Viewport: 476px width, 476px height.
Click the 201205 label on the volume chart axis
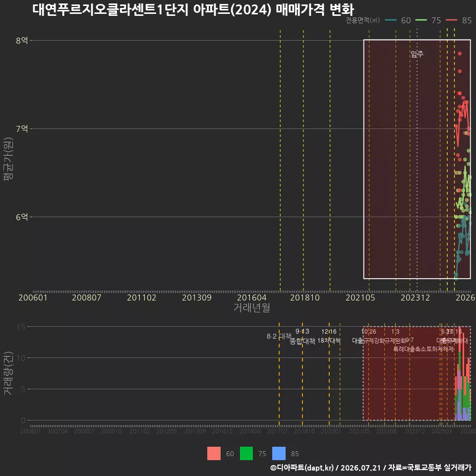click(x=167, y=431)
